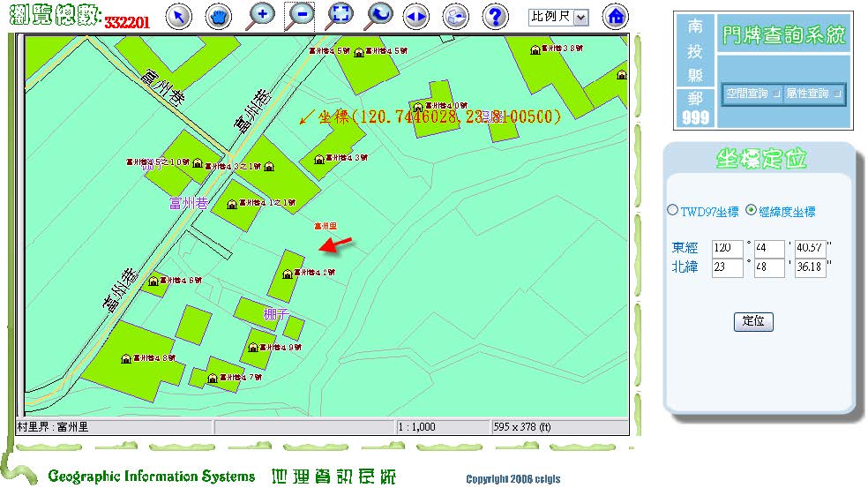868x488 pixels.
Task: Select the TWD97坐標 radio button
Action: pyautogui.click(x=673, y=211)
